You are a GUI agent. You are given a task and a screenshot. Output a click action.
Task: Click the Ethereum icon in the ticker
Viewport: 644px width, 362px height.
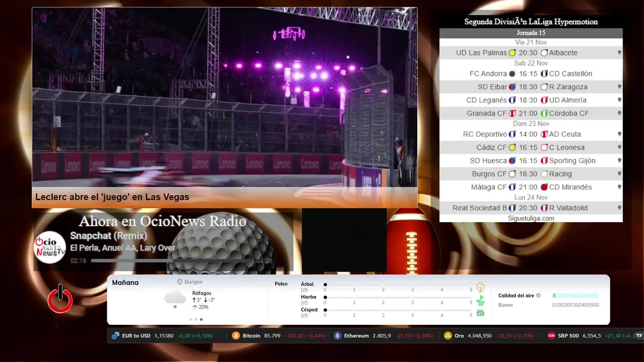click(x=338, y=336)
